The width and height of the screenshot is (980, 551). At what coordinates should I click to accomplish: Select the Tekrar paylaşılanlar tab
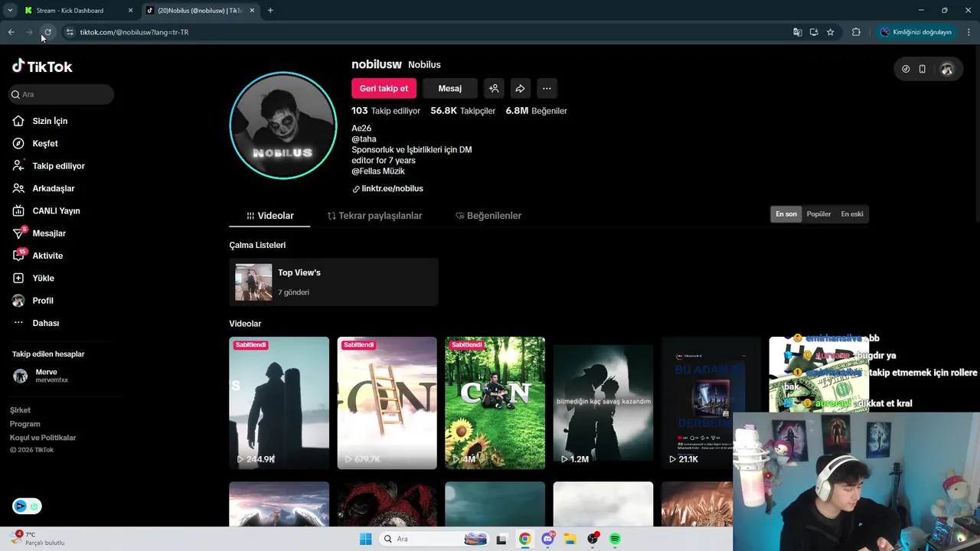tap(374, 216)
